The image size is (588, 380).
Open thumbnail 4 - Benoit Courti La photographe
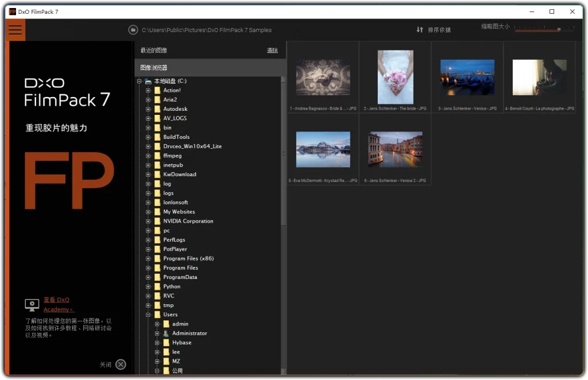point(539,77)
